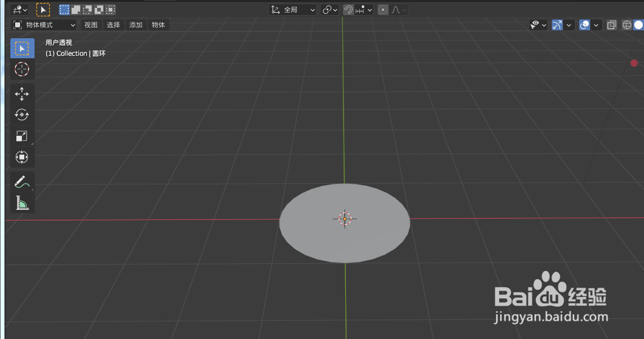Activate the 3D Cursor tool
Screen dimensions: 644x339
[22, 69]
